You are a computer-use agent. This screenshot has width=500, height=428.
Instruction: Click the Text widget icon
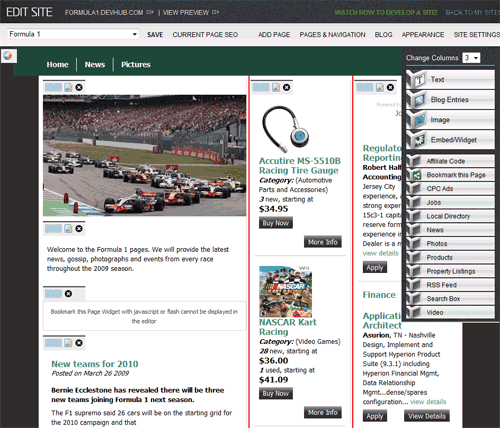417,79
